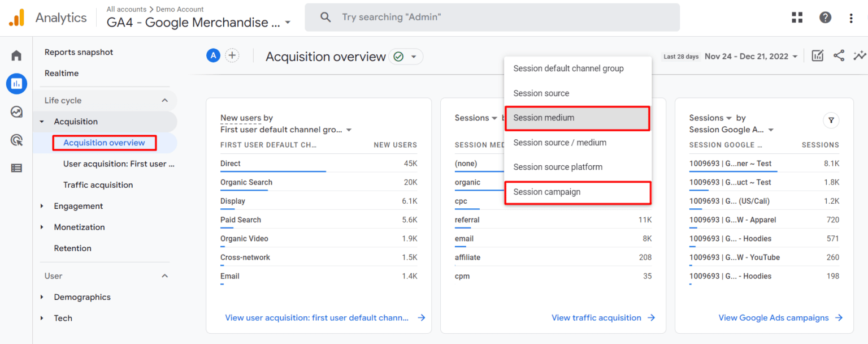Click the Help question mark icon

(x=825, y=18)
